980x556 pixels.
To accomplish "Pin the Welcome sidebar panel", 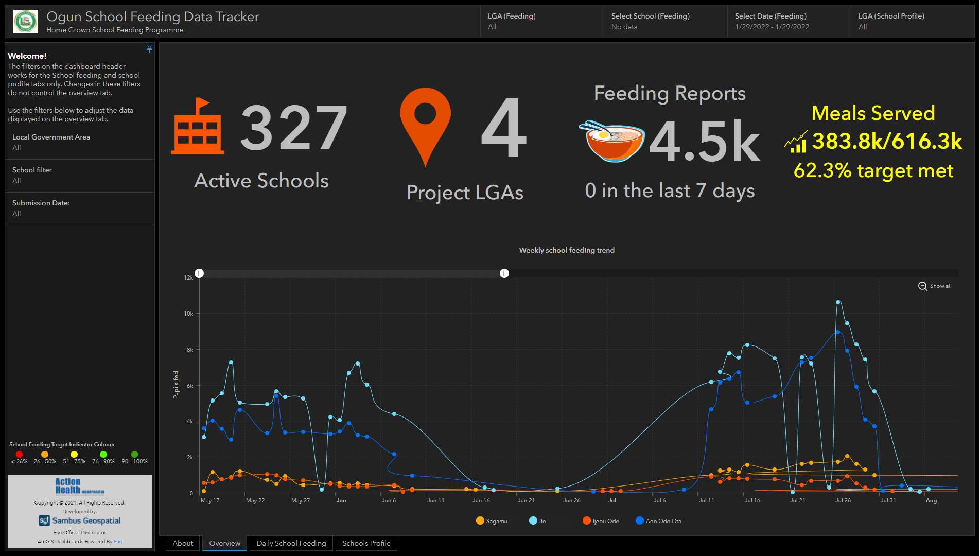I will (149, 48).
